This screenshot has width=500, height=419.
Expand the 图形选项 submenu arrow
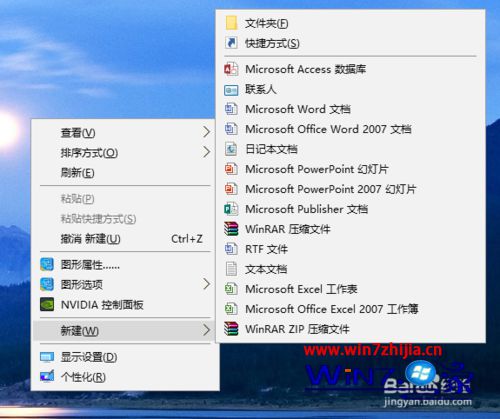[x=207, y=284]
